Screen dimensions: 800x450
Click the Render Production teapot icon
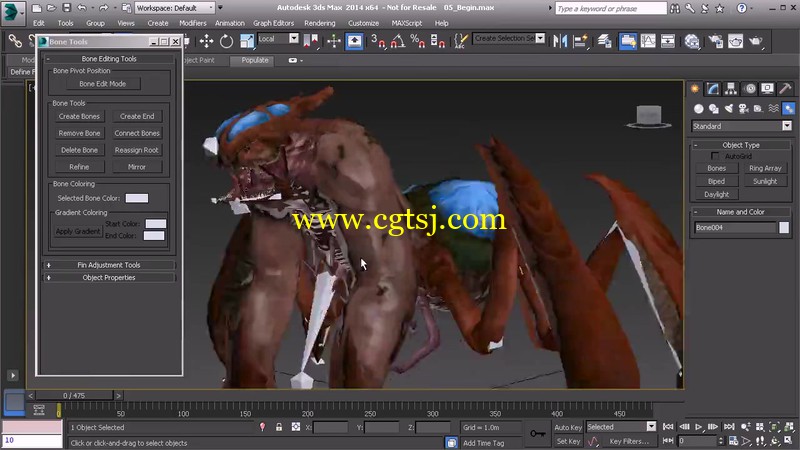click(x=756, y=41)
